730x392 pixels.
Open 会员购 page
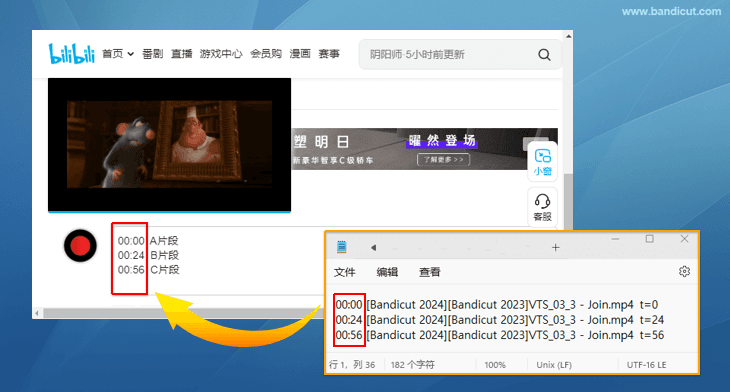tap(265, 54)
